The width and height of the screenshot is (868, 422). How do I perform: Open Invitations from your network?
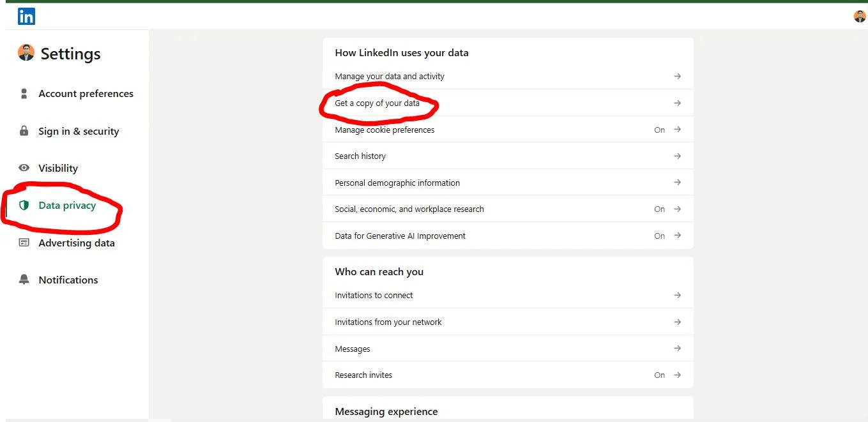[x=508, y=322]
